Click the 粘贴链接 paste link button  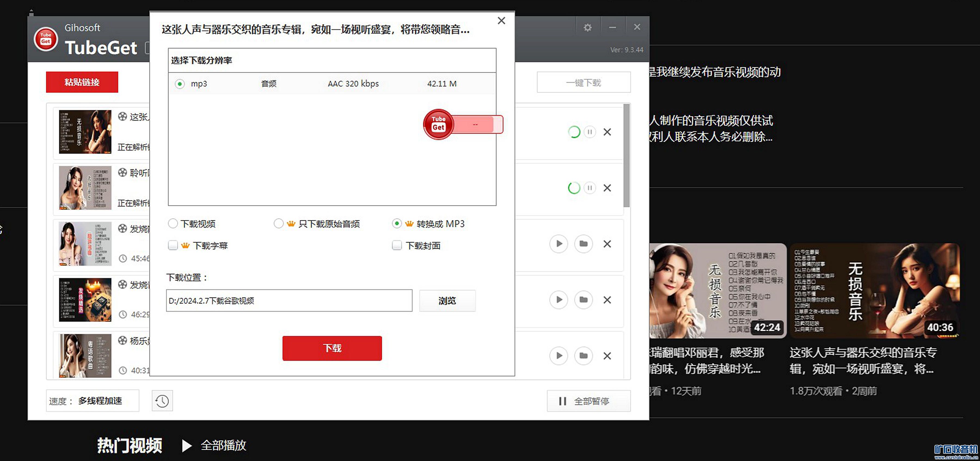pos(82,82)
